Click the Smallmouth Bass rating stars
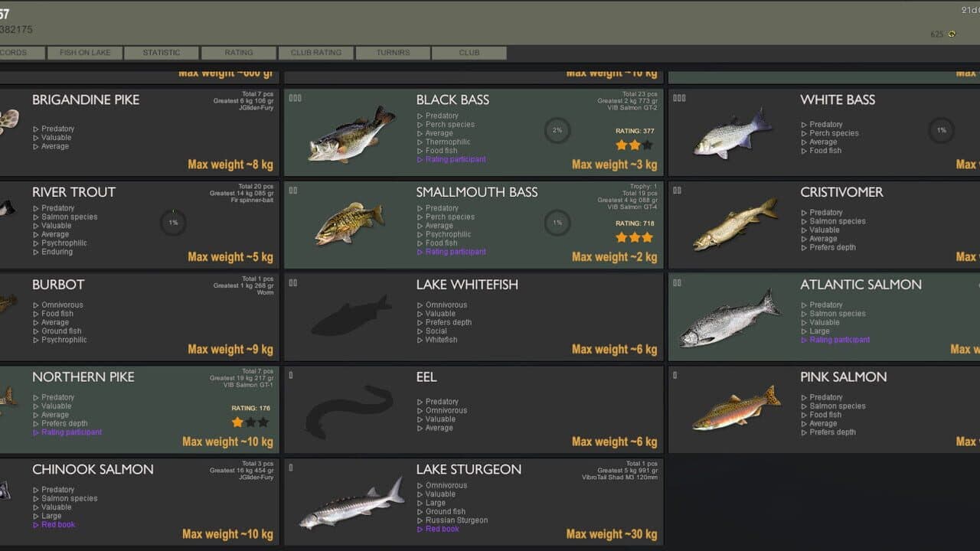The width and height of the screenshot is (980, 551). pyautogui.click(x=635, y=237)
